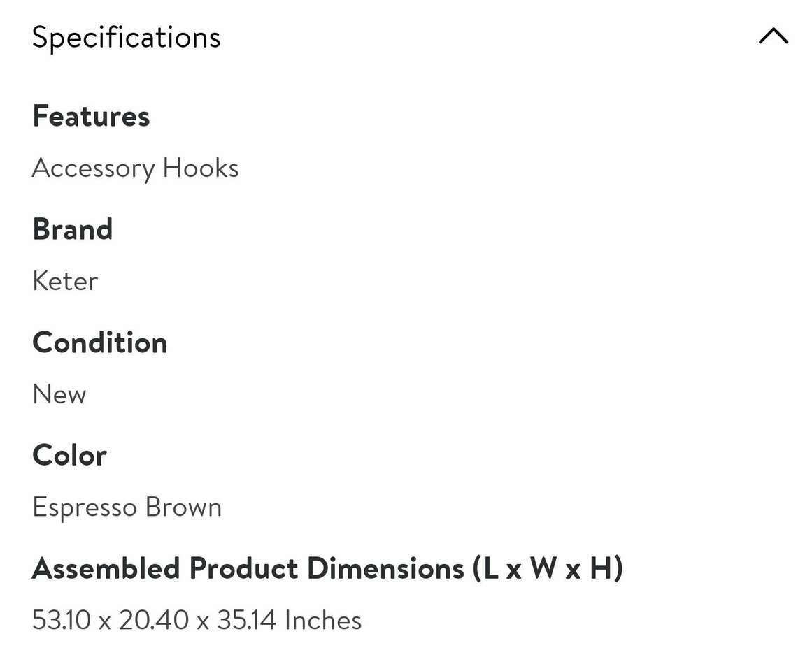Viewport: 812px width, 671px height.
Task: Click the Keter brand name
Action: tap(65, 281)
